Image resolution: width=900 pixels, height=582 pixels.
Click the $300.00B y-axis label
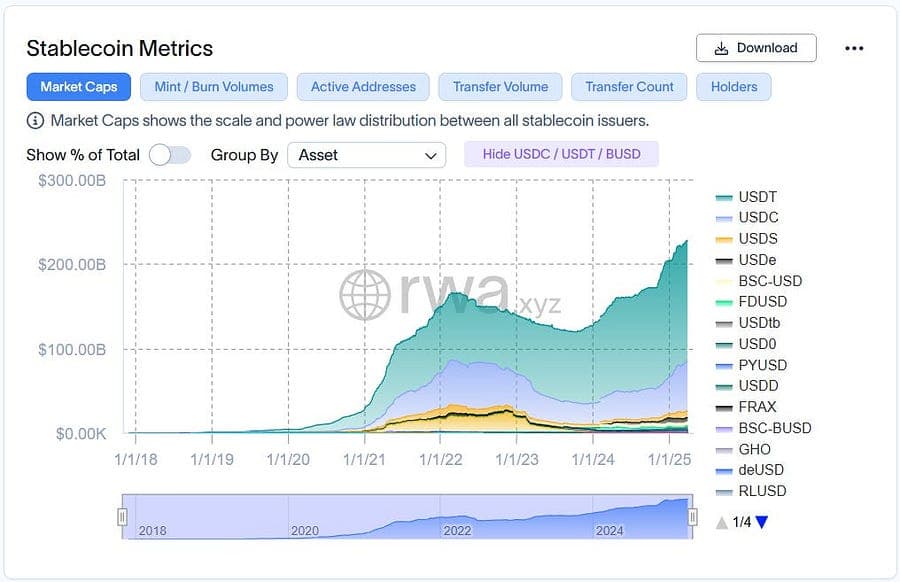[72, 180]
